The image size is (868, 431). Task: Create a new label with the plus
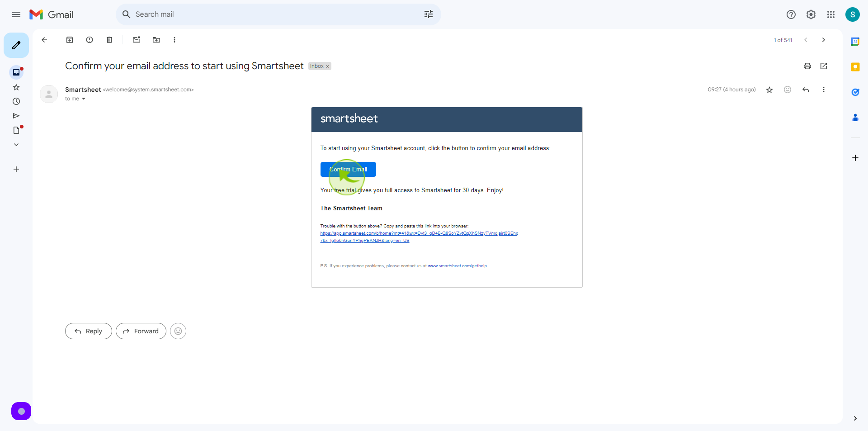[x=16, y=169]
